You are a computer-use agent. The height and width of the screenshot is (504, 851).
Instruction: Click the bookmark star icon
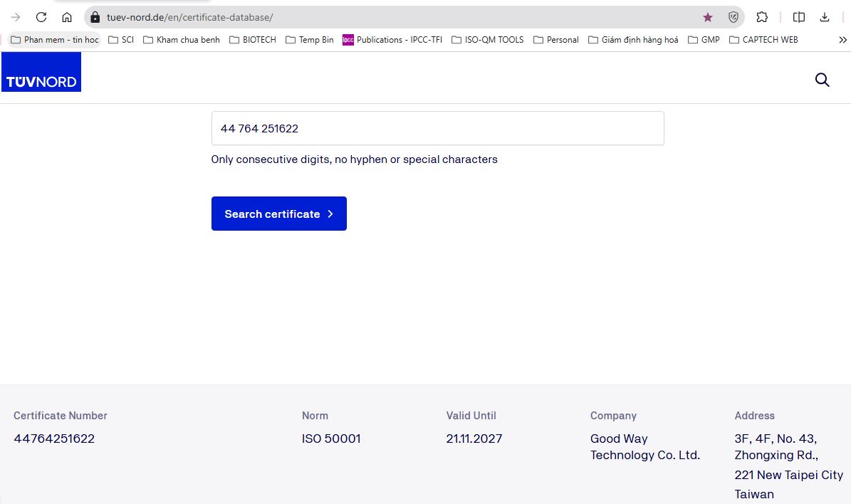click(707, 17)
